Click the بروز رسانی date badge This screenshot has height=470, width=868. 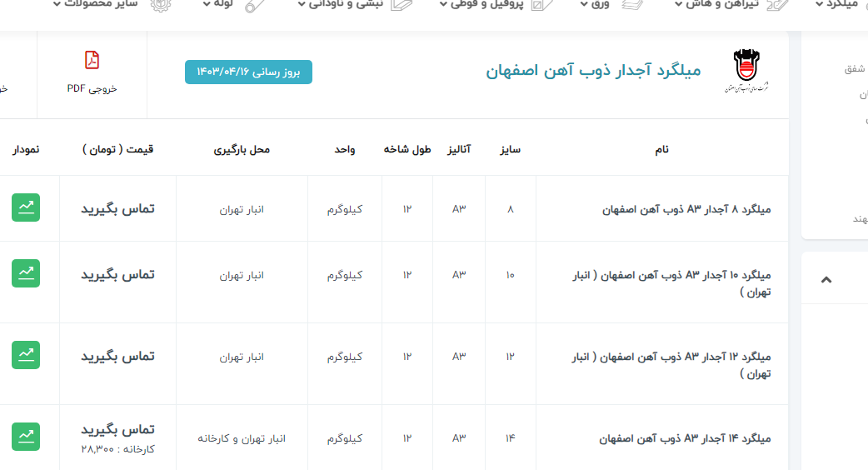248,72
